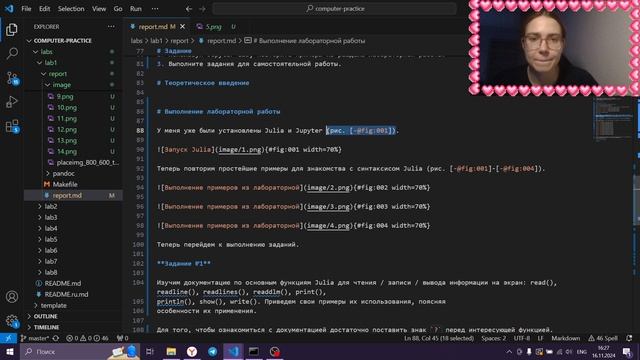The height and width of the screenshot is (360, 640).
Task: Show hidden system tray icons
Action: click(x=509, y=351)
